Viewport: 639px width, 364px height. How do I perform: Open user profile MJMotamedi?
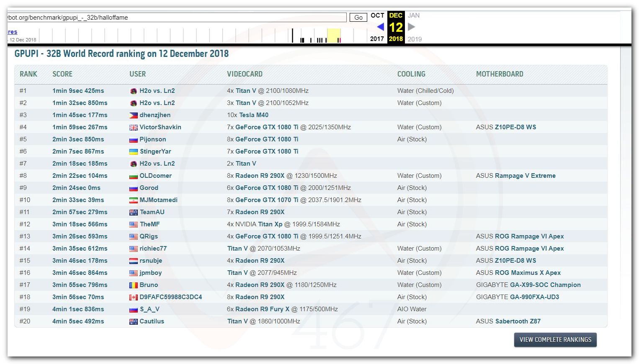159,200
